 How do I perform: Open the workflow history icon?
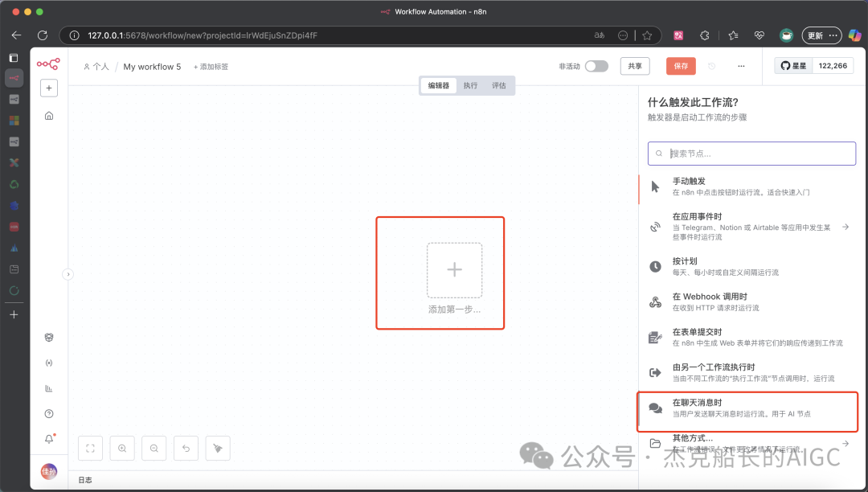tap(712, 66)
